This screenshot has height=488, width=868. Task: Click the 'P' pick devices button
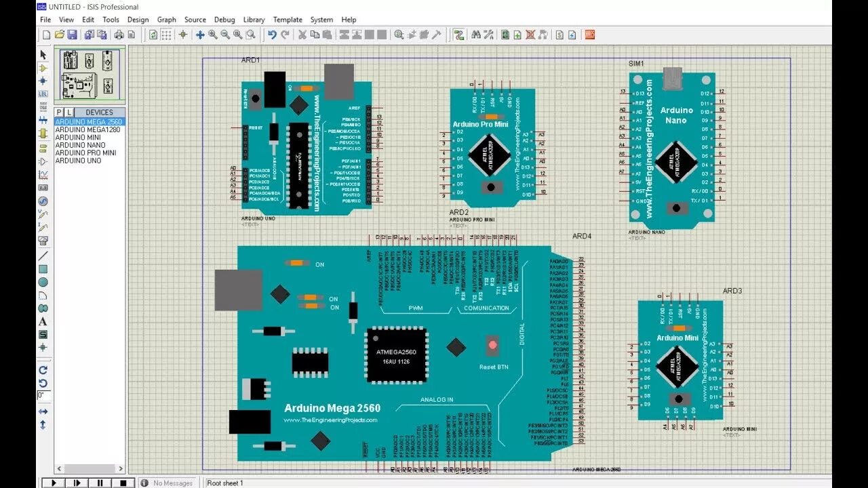60,112
